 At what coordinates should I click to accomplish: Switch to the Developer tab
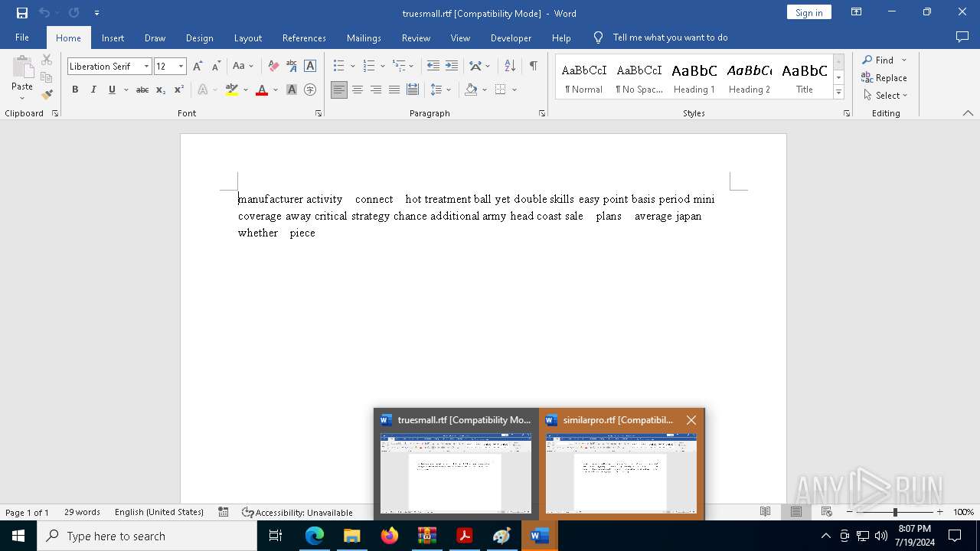click(511, 37)
